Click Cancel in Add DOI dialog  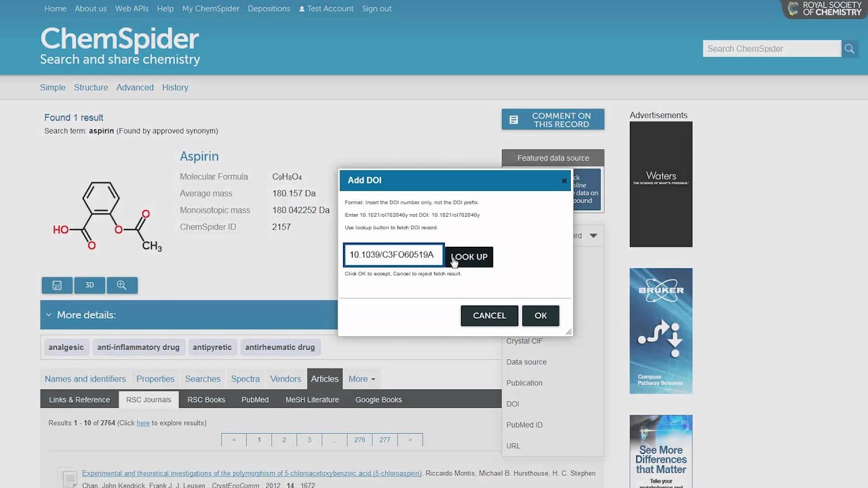pos(490,316)
